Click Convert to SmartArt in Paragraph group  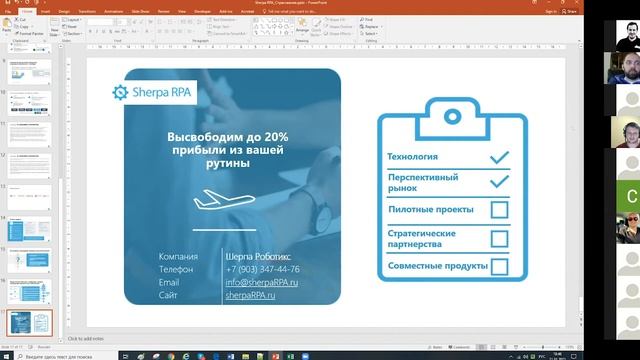227,33
